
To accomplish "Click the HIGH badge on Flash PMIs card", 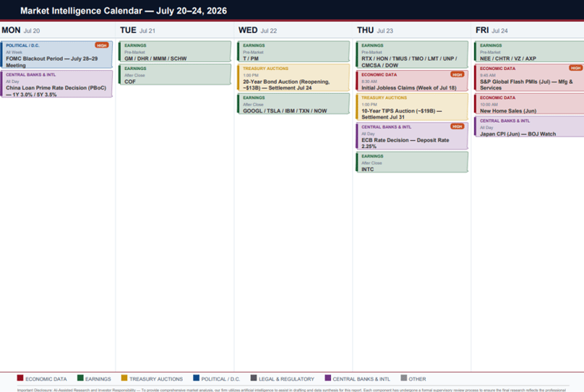I will point(575,68).
